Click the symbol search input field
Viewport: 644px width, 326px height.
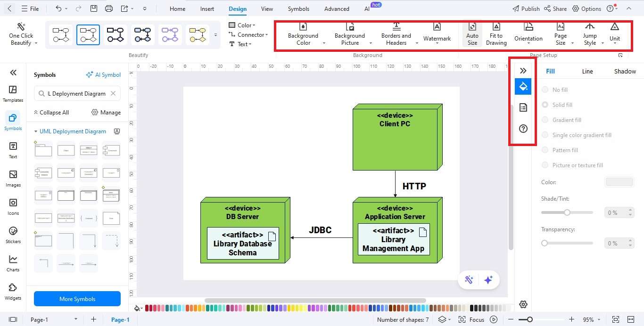pyautogui.click(x=75, y=93)
